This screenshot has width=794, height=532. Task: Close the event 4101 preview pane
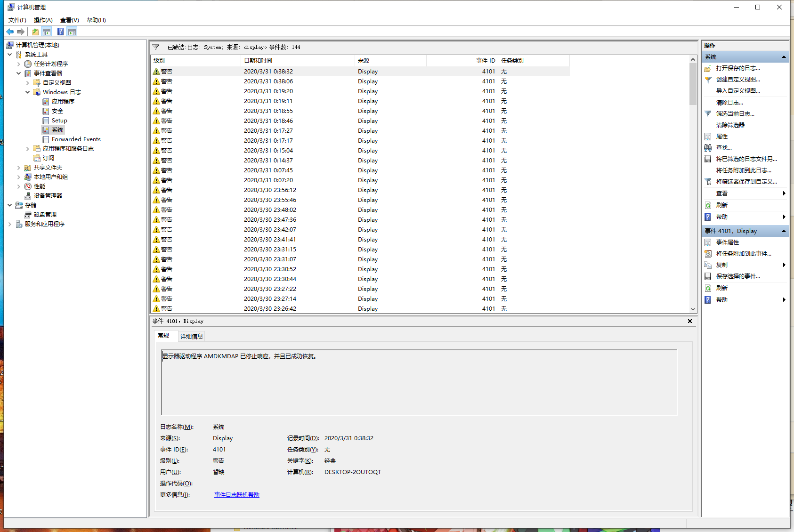point(690,321)
